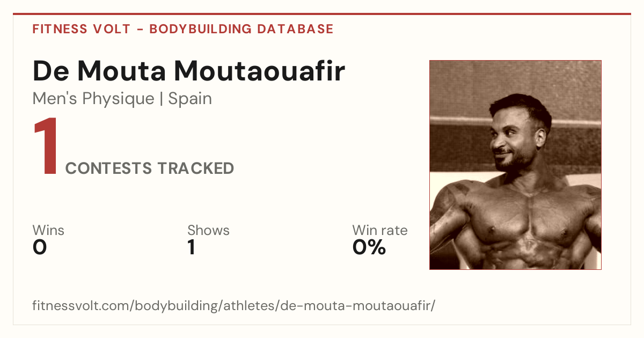
Task: Click the vertical bar separator before Spain
Action: point(162,99)
